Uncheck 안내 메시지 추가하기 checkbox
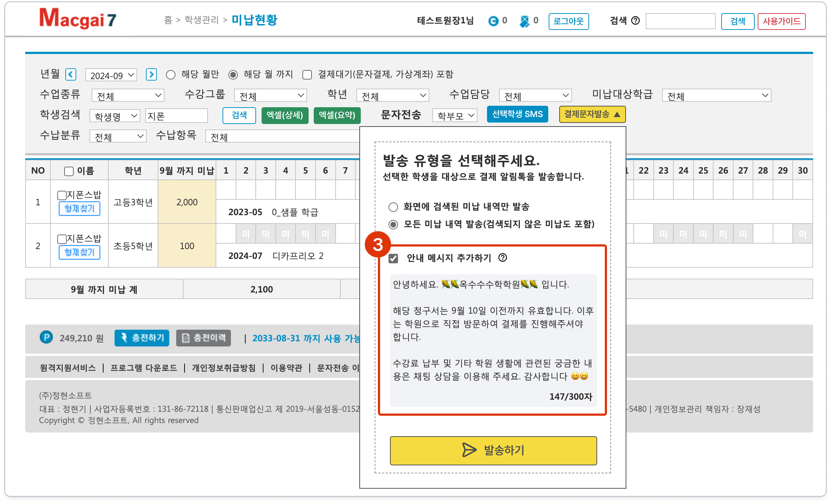 tap(393, 259)
